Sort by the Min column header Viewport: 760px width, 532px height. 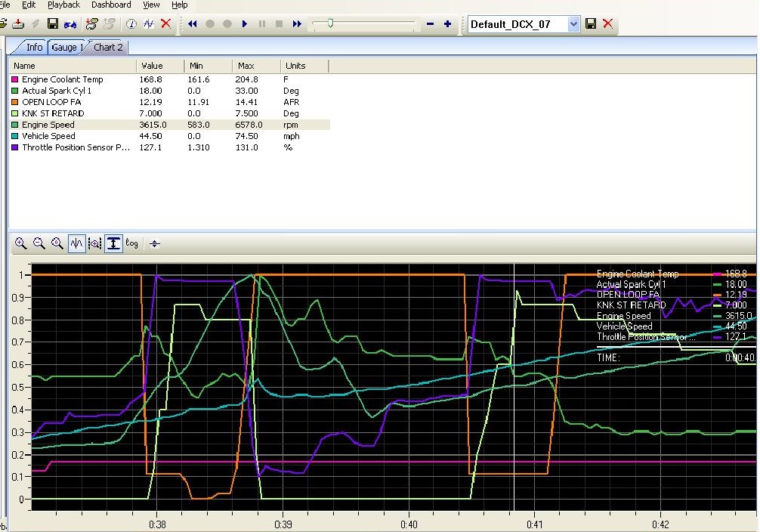(208, 66)
